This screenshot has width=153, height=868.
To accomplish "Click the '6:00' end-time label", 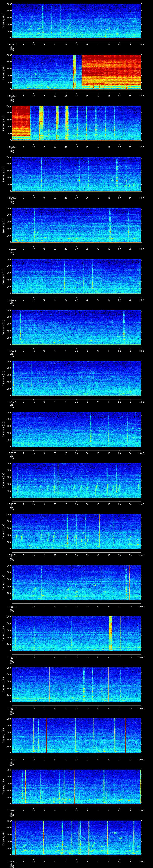I will [x=141, y=249].
